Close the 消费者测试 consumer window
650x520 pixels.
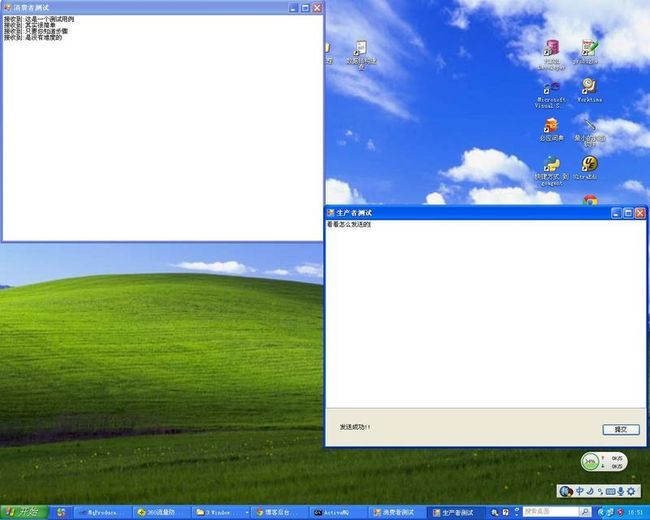pos(317,8)
